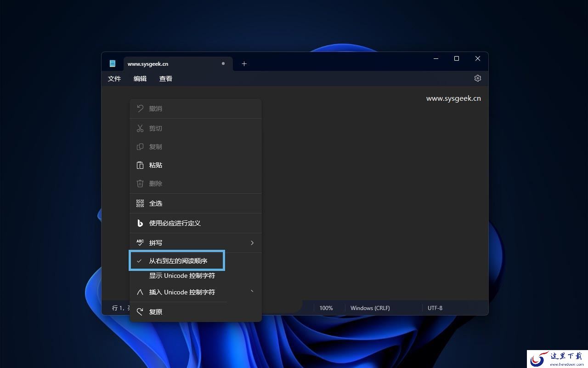Image resolution: width=588 pixels, height=368 pixels.
Task: Click 撤消 in the context menu
Action: pyautogui.click(x=196, y=109)
